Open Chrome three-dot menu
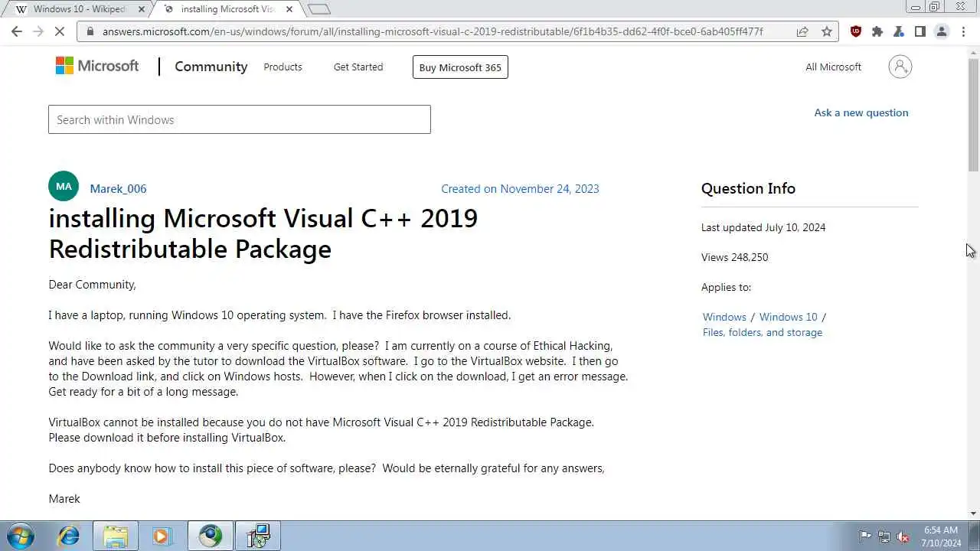The height and width of the screenshot is (551, 980). pyautogui.click(x=963, y=31)
